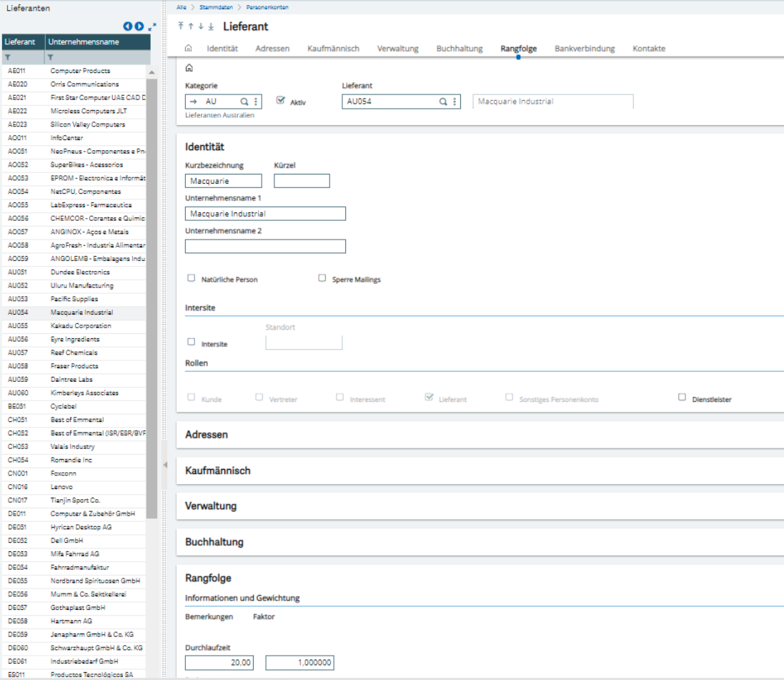Image resolution: width=784 pixels, height=680 pixels.
Task: Click the list vertical scrollbar
Action: (152, 298)
